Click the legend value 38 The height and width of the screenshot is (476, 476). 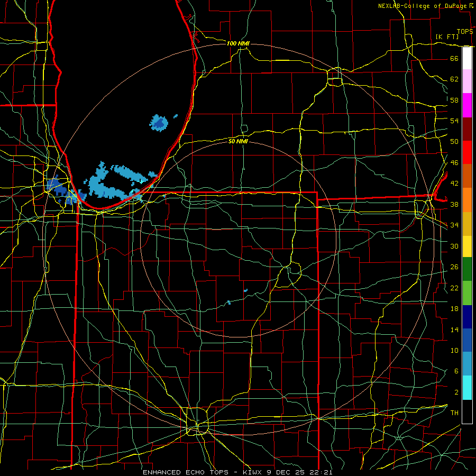(x=454, y=204)
